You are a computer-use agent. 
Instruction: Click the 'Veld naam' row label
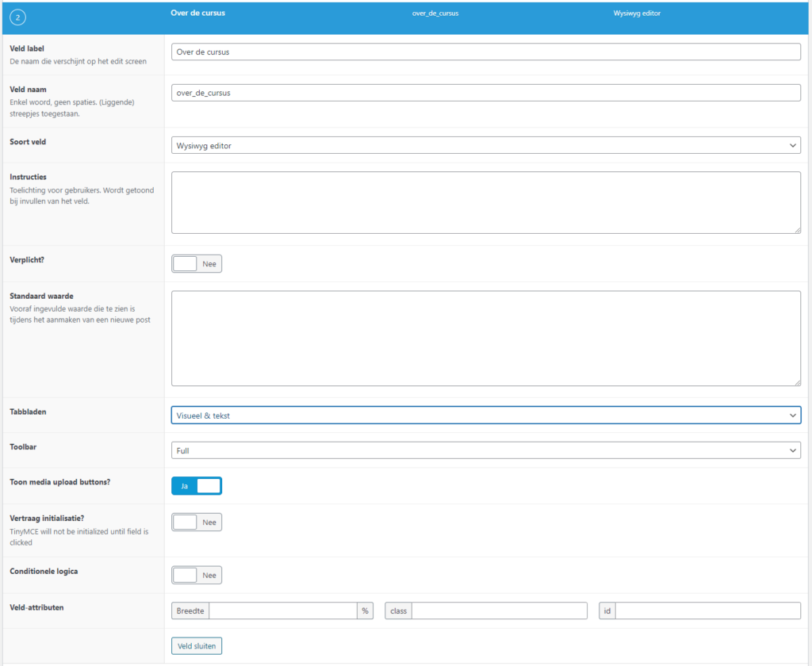pyautogui.click(x=28, y=89)
